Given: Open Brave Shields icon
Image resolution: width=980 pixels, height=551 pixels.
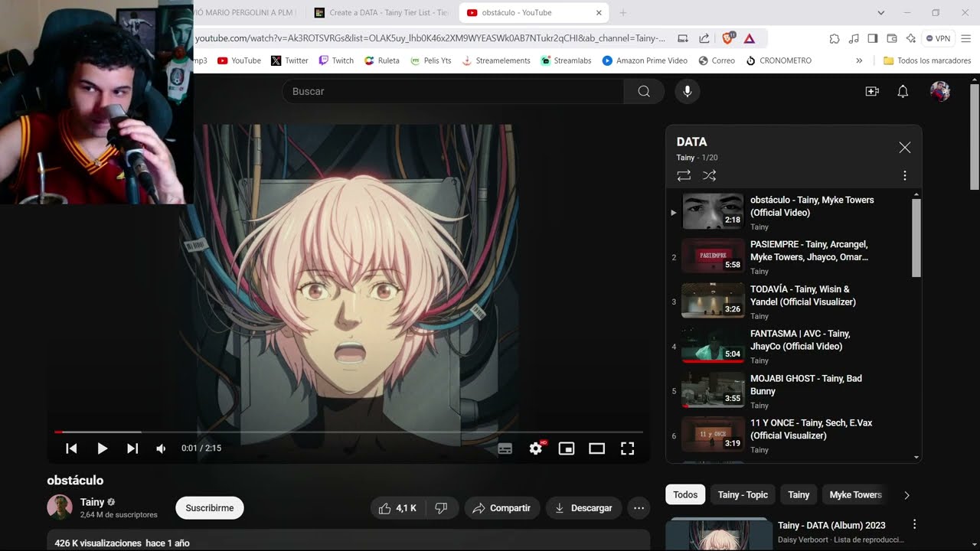Looking at the screenshot, I should [x=728, y=38].
